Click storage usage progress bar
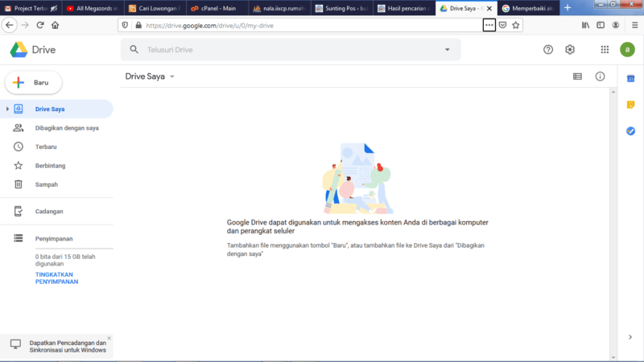This screenshot has width=644, height=362. [74, 249]
